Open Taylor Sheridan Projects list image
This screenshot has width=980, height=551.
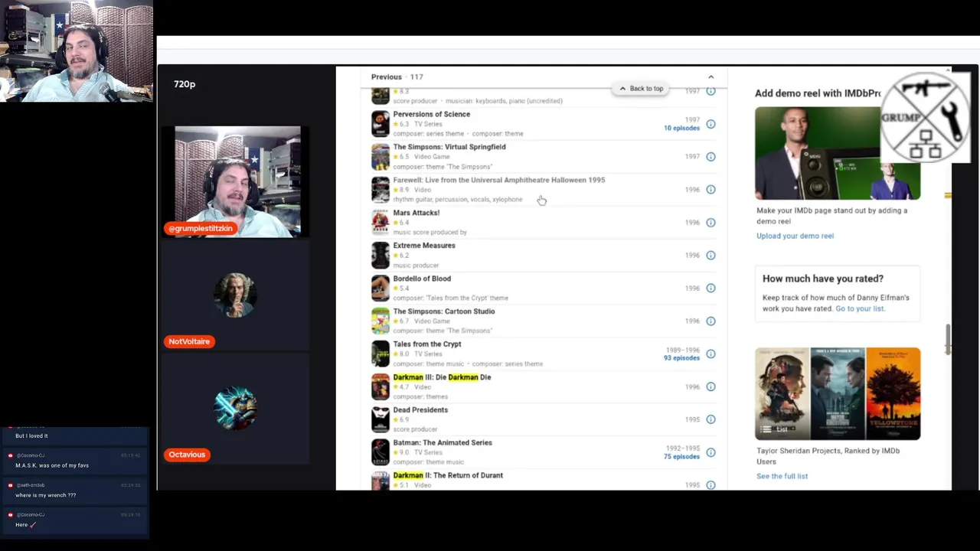837,393
